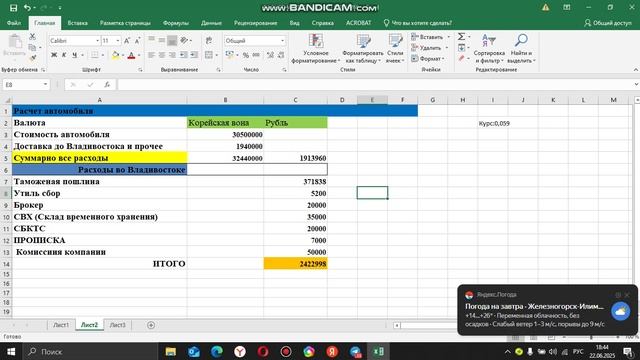
Task: Click the Copy icon in clipboard group
Action: pyautogui.click(x=32, y=48)
